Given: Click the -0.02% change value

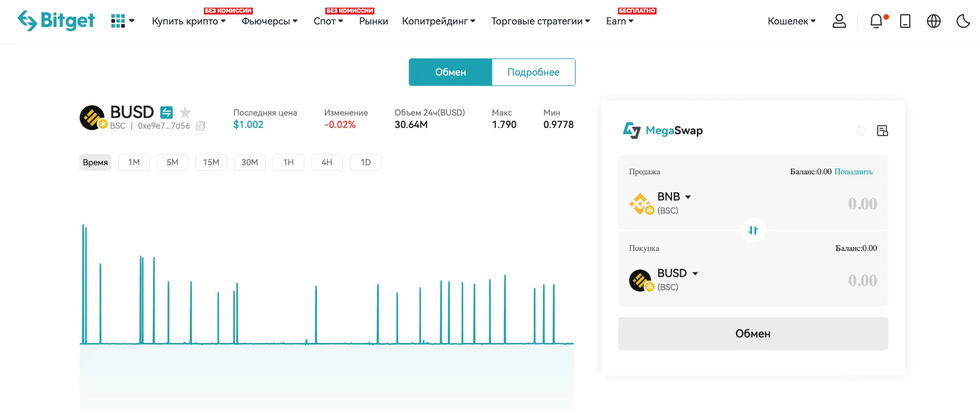Looking at the screenshot, I should (x=340, y=125).
